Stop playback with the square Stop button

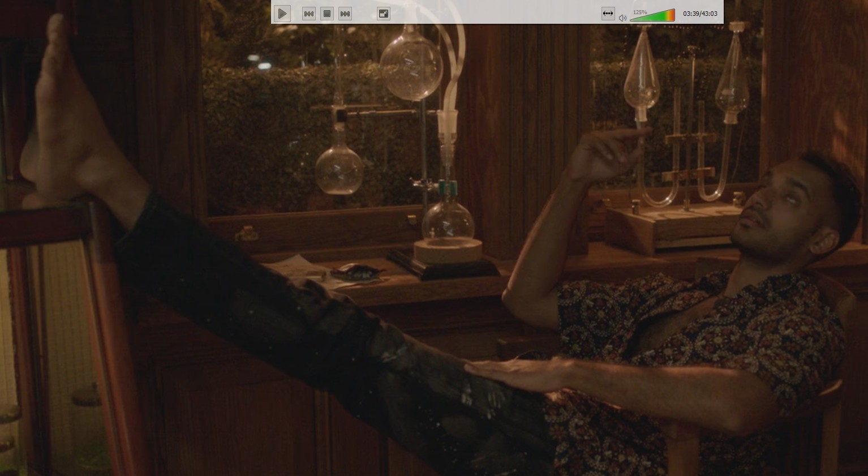point(326,14)
